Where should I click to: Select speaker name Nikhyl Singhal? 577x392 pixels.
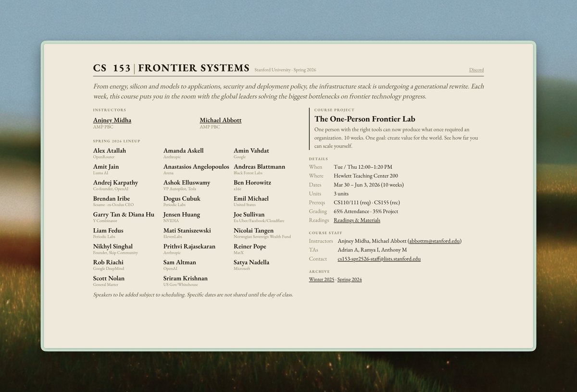113,246
